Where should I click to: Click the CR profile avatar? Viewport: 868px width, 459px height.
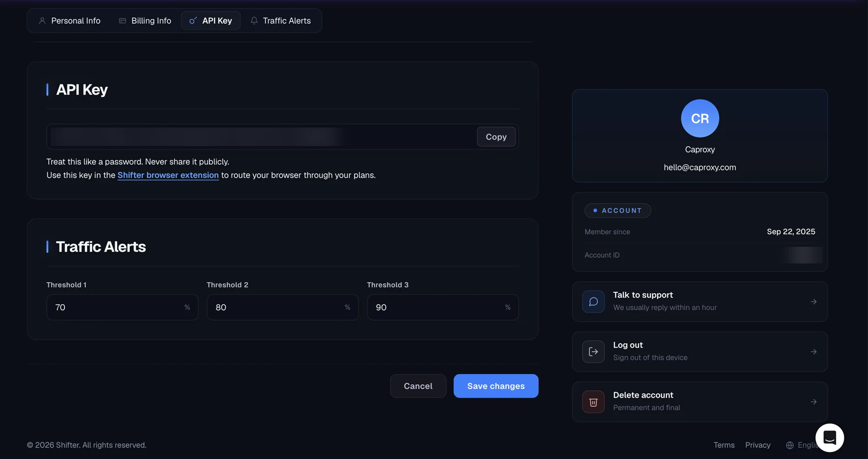pos(700,119)
